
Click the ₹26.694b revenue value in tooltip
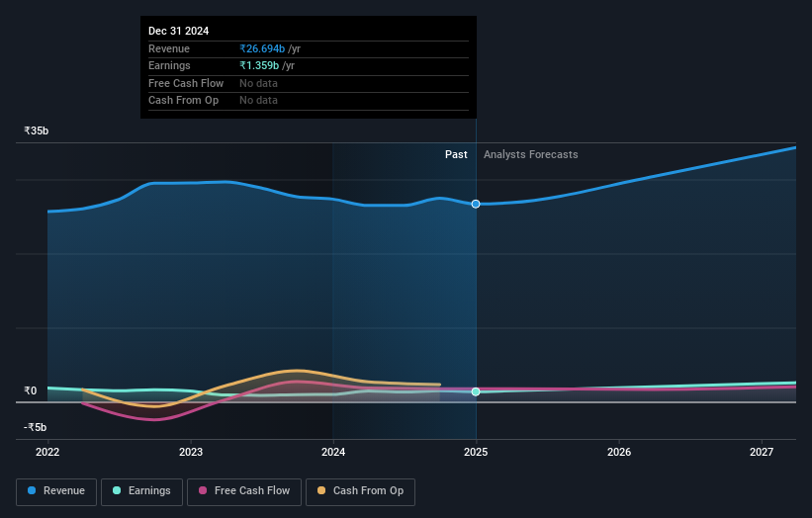[262, 48]
